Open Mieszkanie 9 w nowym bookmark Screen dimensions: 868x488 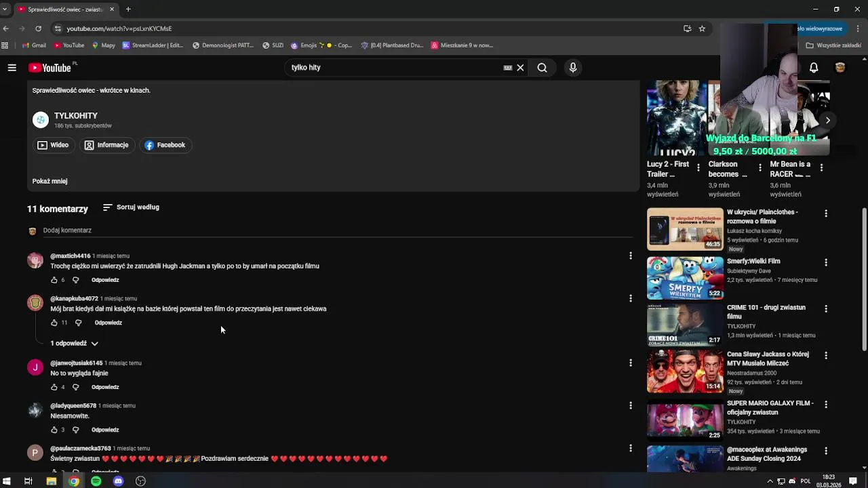(462, 45)
